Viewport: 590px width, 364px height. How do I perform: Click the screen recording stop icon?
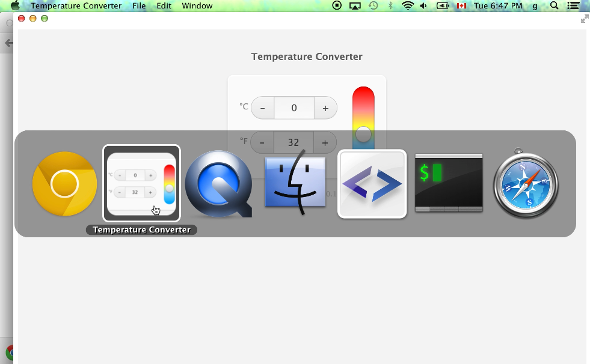tap(337, 5)
